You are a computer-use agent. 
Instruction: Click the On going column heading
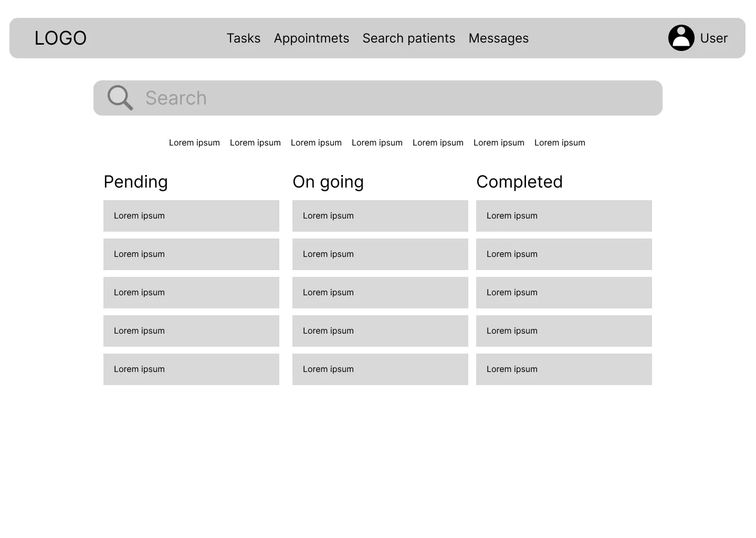pos(328,182)
